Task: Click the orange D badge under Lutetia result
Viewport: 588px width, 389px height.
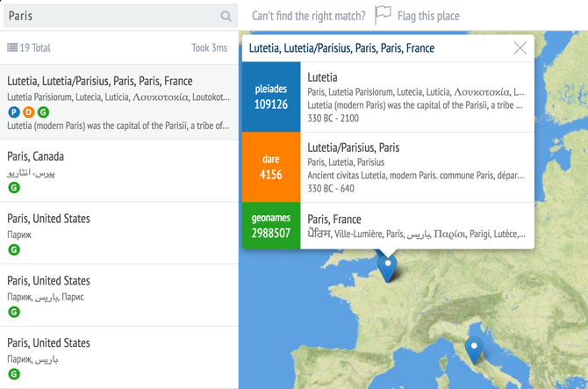Action: point(29,112)
